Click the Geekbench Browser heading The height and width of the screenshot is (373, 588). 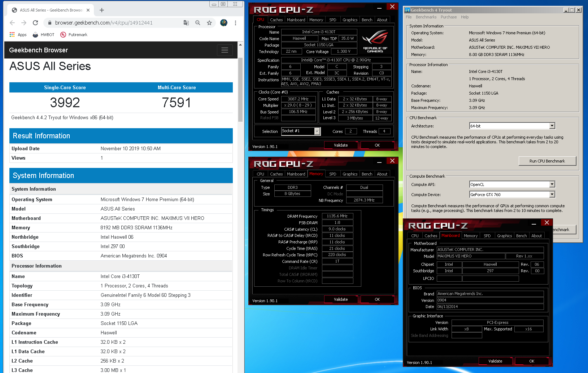(39, 50)
